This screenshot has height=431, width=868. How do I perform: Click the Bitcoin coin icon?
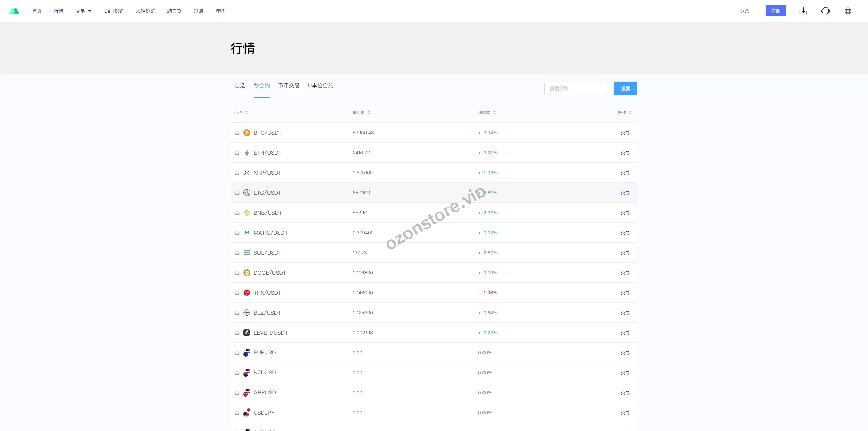point(247,133)
